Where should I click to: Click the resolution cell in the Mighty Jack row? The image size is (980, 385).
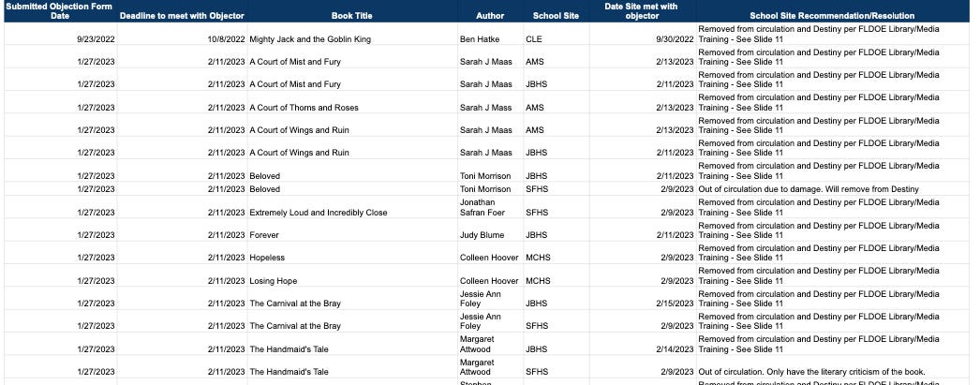[x=832, y=34]
